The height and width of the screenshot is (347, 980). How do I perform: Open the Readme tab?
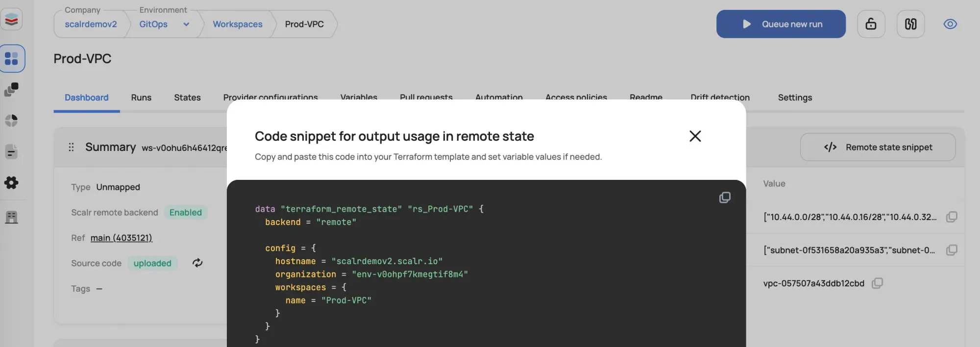click(x=646, y=97)
